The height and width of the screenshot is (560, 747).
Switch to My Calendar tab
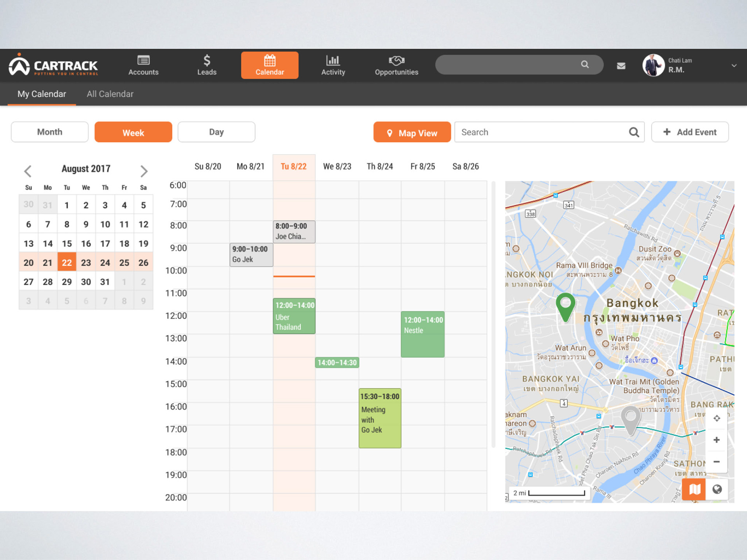pos(42,94)
